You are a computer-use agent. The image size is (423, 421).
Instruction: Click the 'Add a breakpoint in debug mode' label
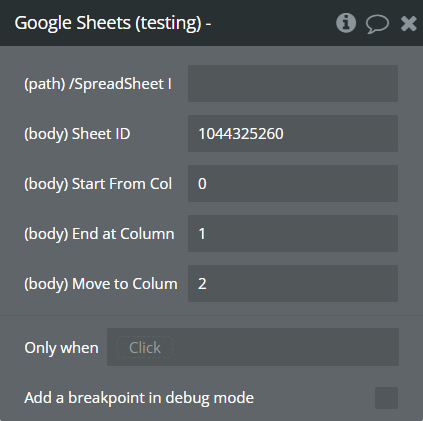coord(139,398)
